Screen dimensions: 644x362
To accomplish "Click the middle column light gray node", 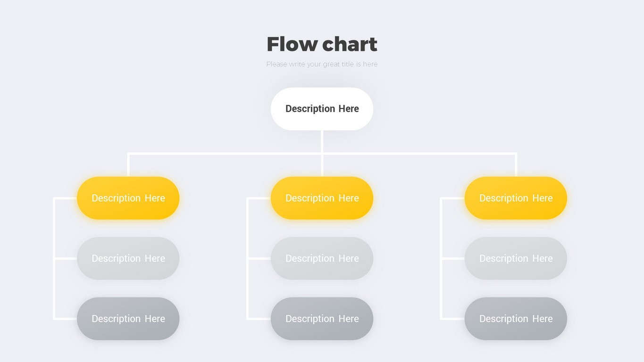I will (322, 258).
